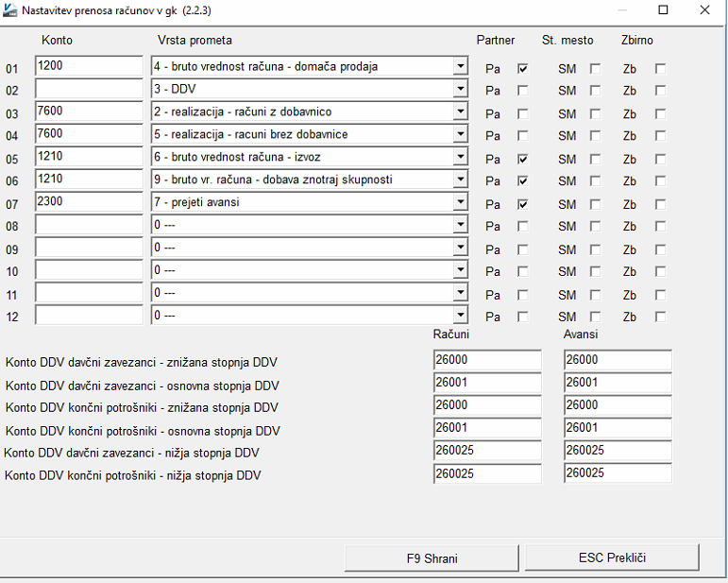Click the ESC Prekliči button
Screen dimensions: 728x583
pos(612,558)
